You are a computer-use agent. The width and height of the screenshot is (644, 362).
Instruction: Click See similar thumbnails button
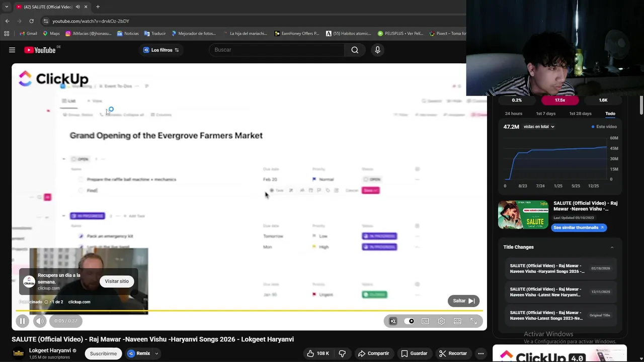(579, 227)
